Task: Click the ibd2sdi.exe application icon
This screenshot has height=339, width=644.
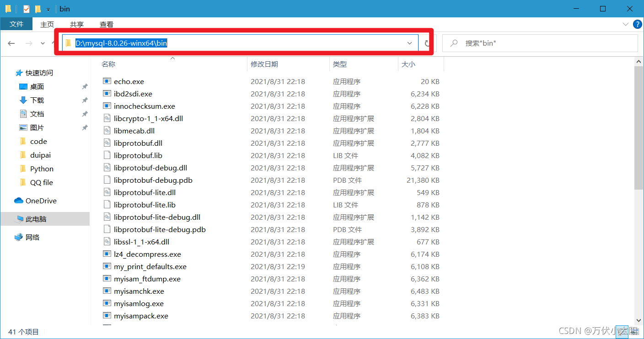Action: [x=107, y=94]
